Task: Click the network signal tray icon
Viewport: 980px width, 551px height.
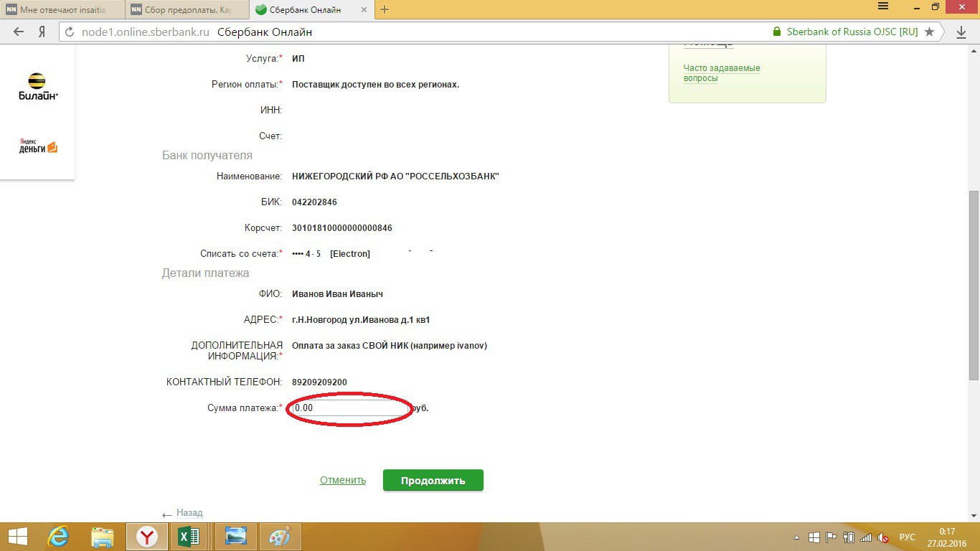Action: point(866,537)
